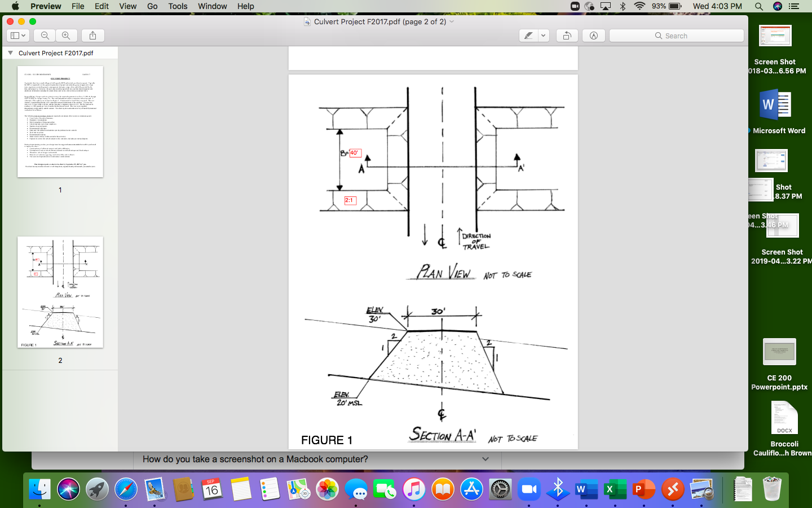Select page 2 thumbnail in sidebar
The width and height of the screenshot is (812, 508).
click(x=60, y=292)
